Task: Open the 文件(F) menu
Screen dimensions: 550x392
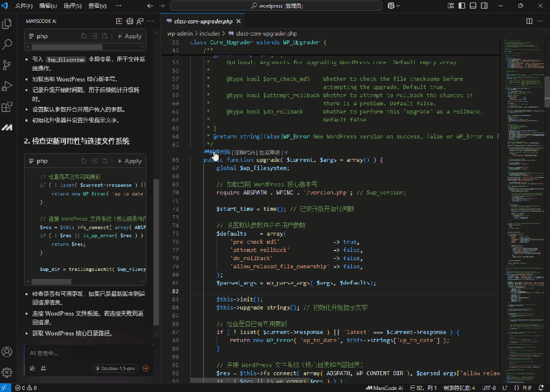Action: [23, 6]
